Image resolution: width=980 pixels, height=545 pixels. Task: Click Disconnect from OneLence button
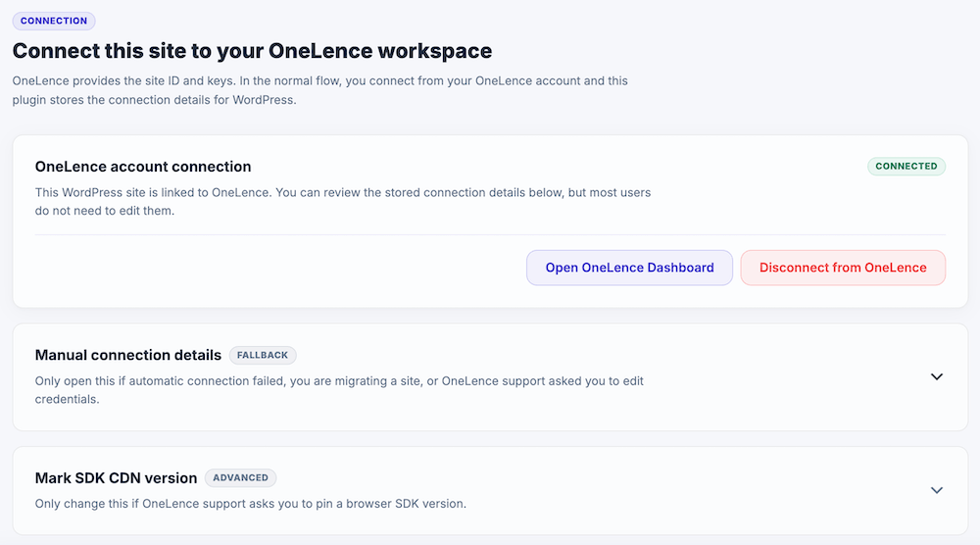(x=843, y=268)
